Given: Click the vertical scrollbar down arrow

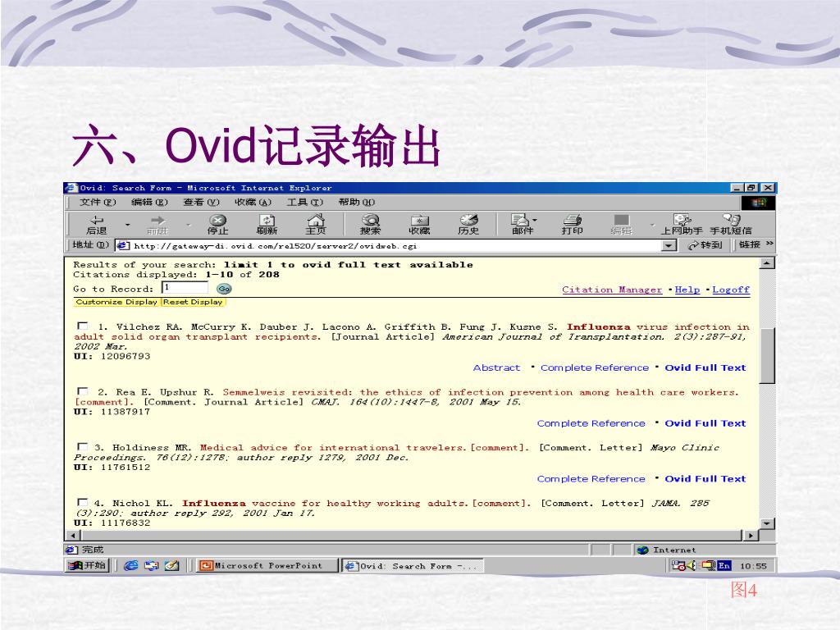Looking at the screenshot, I should pos(767,523).
